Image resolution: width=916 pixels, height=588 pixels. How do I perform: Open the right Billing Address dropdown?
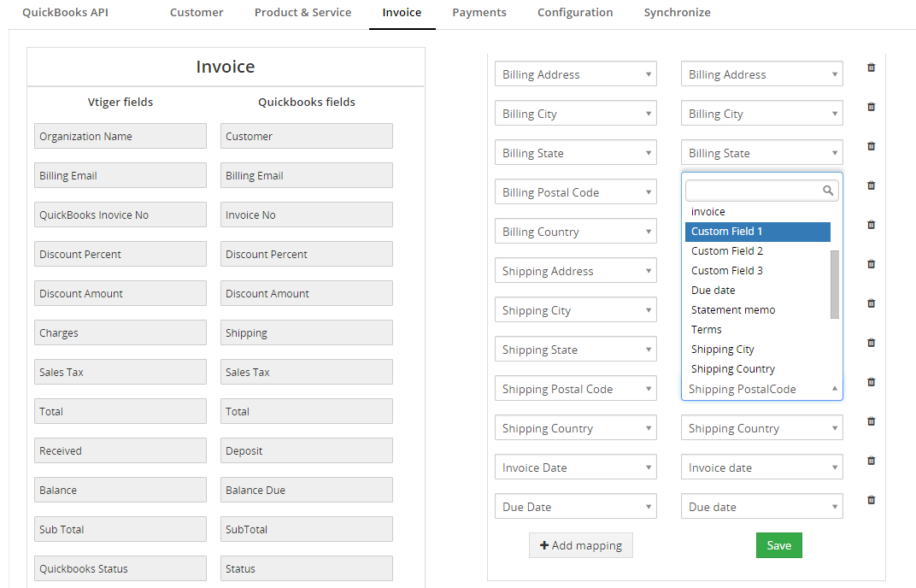[762, 74]
